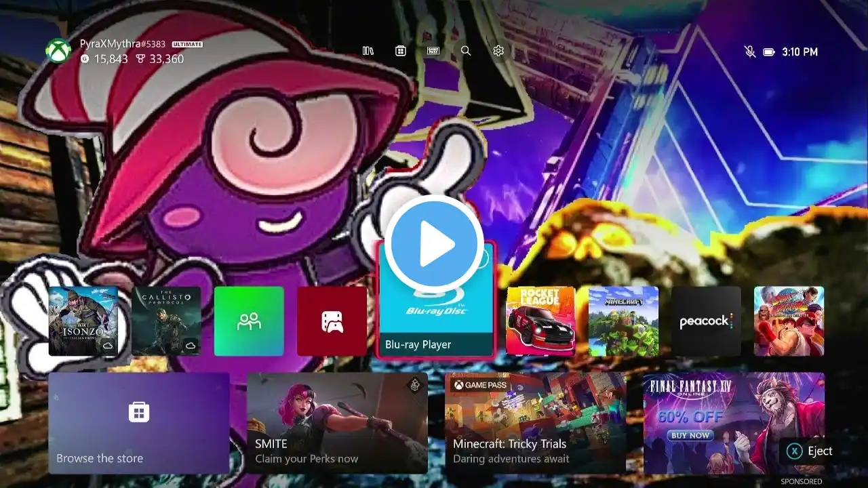This screenshot has width=868, height=488.
Task: Select the Game Pass badge on Minecraft card
Action: tap(480, 385)
